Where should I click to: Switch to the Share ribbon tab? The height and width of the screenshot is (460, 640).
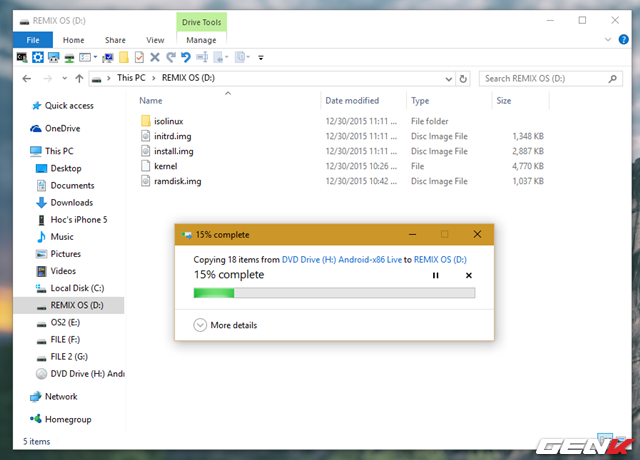point(115,40)
